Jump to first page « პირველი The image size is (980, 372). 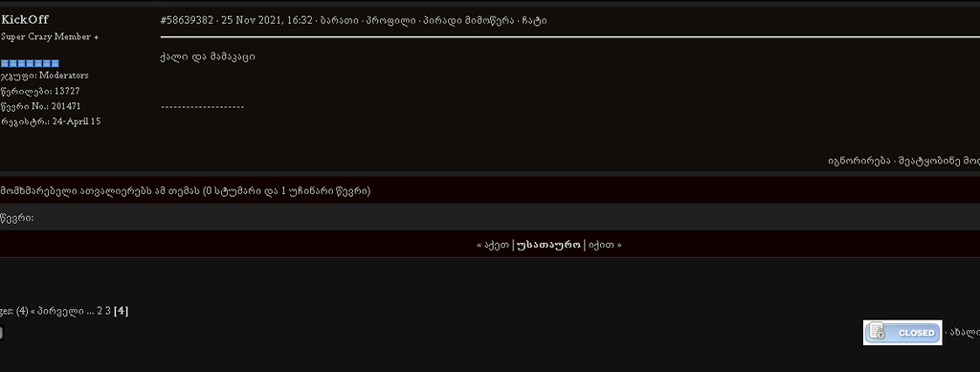tap(57, 311)
